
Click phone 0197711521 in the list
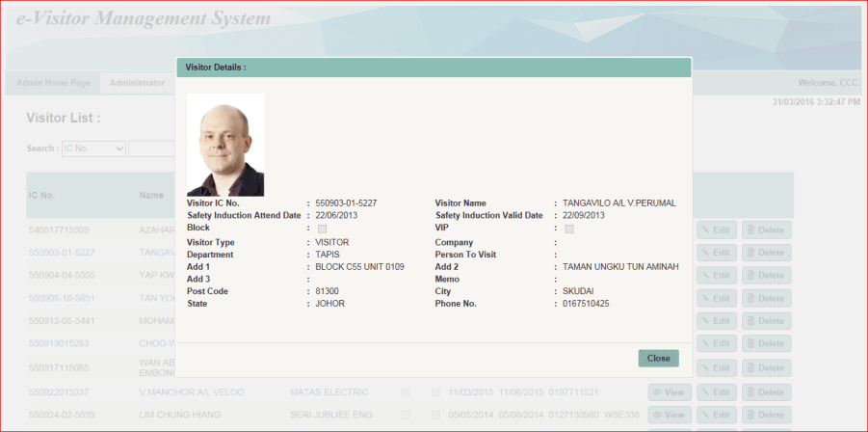tap(573, 392)
